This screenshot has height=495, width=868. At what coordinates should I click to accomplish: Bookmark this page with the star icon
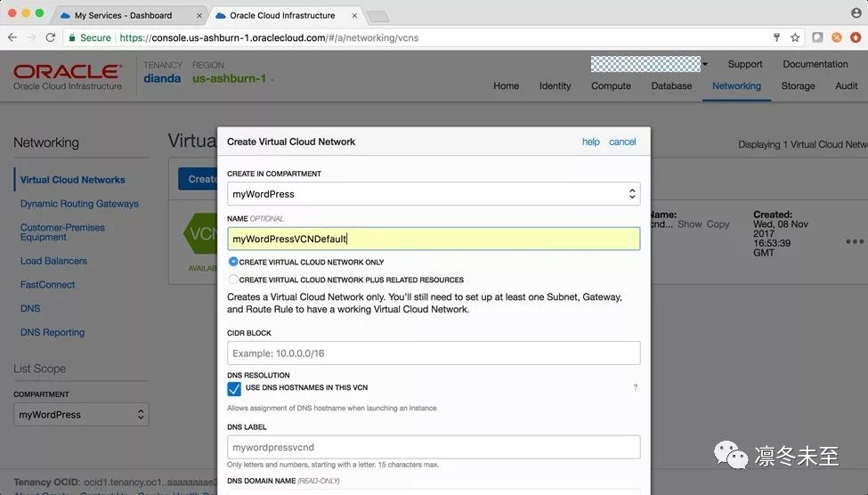point(795,37)
